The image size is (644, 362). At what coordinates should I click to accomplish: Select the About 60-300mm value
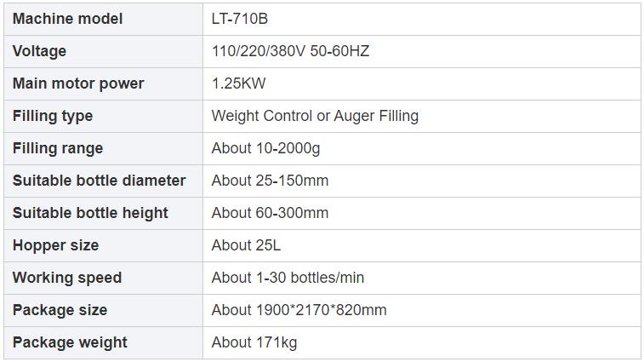coord(270,213)
